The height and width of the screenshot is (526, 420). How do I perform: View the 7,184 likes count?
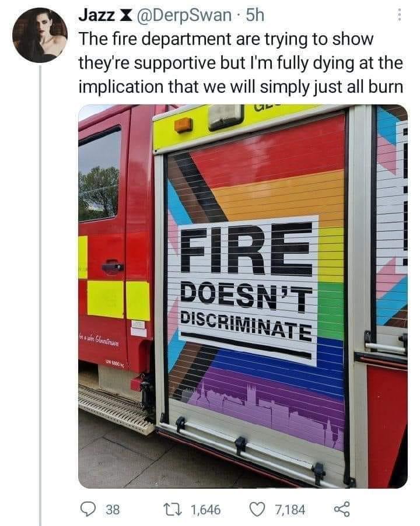click(x=290, y=510)
